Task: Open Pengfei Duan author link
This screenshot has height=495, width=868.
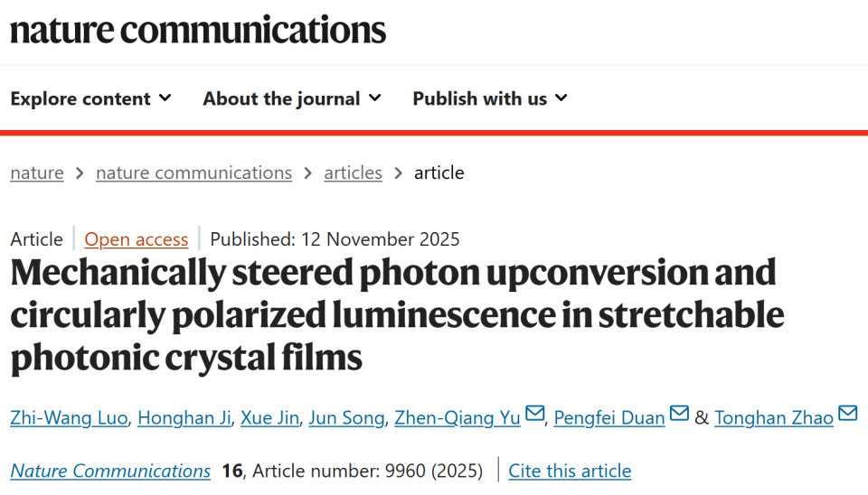Action: [609, 417]
